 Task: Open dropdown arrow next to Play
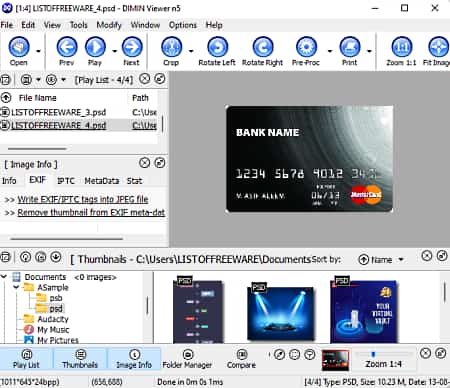114,51
